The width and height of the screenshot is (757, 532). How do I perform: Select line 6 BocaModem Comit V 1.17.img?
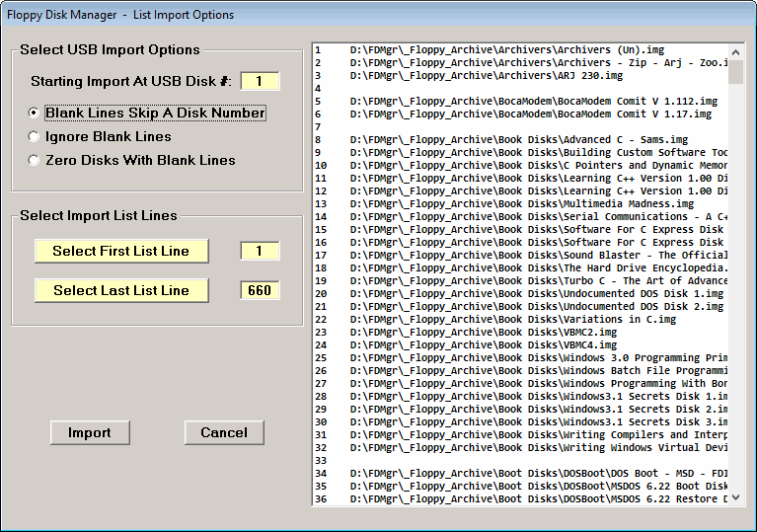(x=520, y=114)
